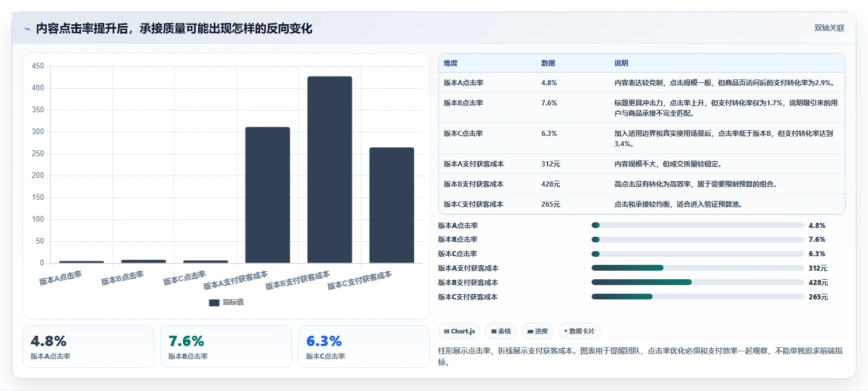868x391 pixels.
Task: Click the 7.6% value beside the progress bar
Action: 817,240
